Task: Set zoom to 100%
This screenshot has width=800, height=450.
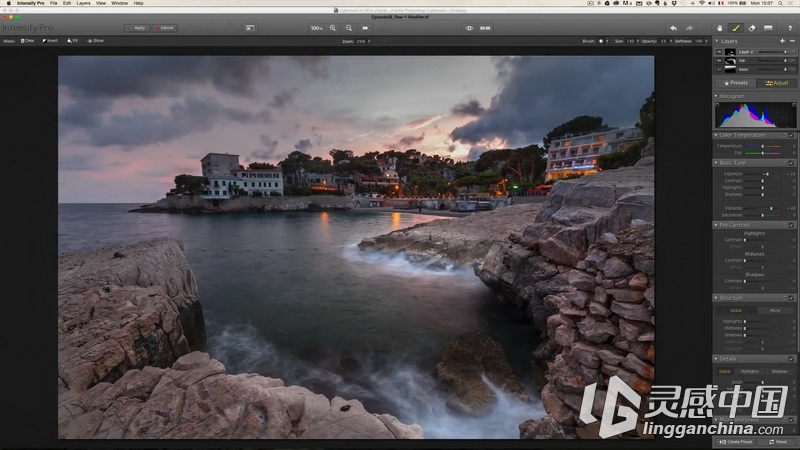Action: (316, 28)
